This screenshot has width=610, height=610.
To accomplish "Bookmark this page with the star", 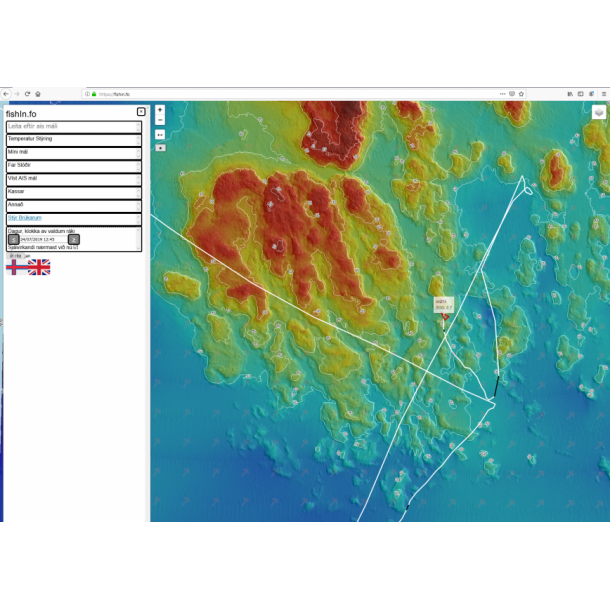I will [x=523, y=94].
